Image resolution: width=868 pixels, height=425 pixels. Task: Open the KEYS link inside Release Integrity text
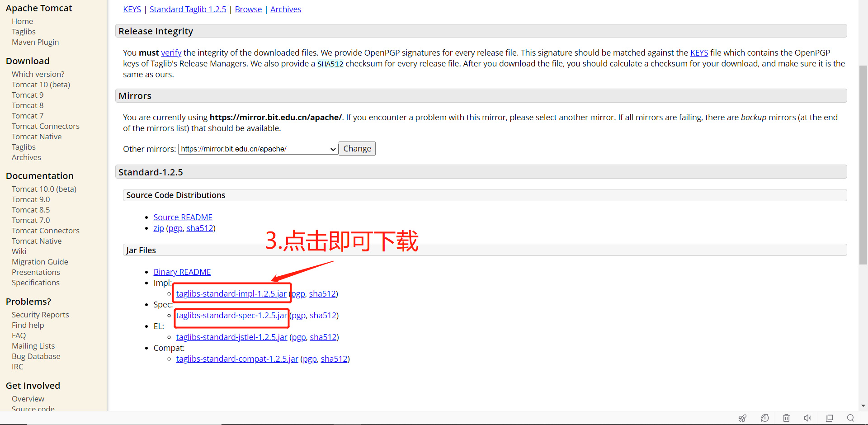699,53
